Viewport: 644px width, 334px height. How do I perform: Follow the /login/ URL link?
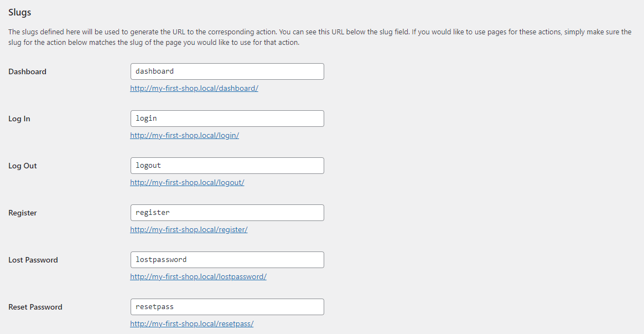coord(184,135)
